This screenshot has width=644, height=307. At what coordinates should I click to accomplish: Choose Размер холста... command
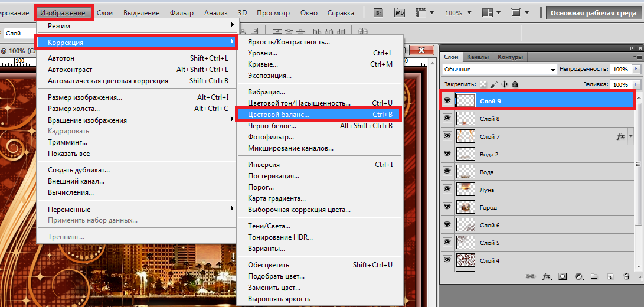137,109
